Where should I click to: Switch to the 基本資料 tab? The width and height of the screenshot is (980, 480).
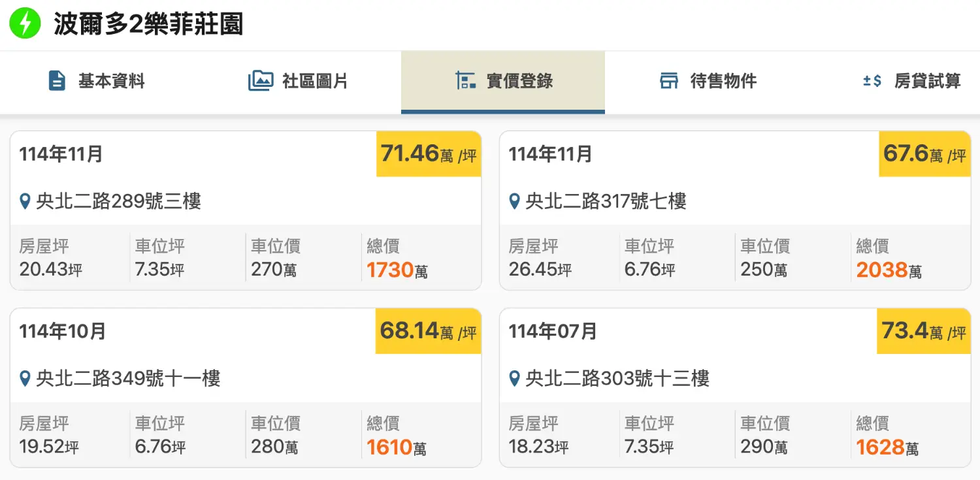[x=97, y=81]
